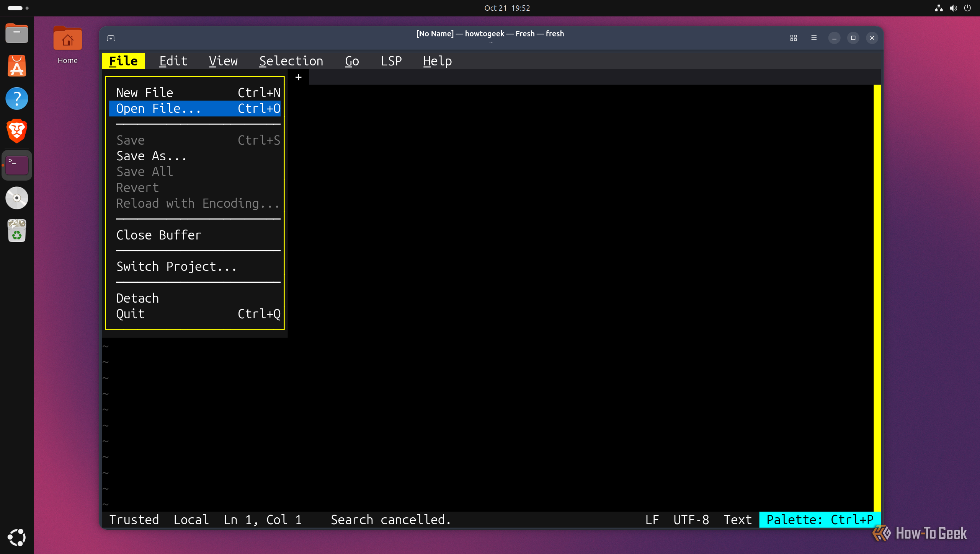Open the LSP menu
Image resolution: width=980 pixels, height=554 pixels.
pyautogui.click(x=391, y=61)
